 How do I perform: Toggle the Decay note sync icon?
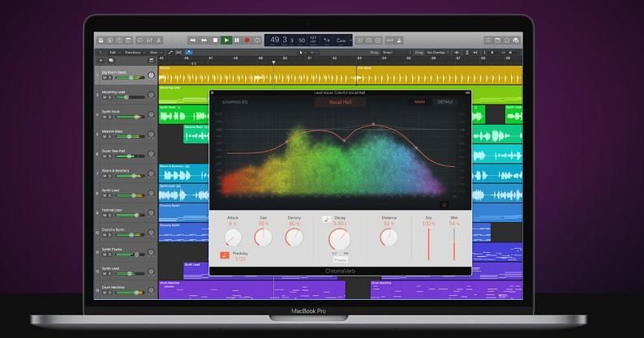[x=326, y=220]
